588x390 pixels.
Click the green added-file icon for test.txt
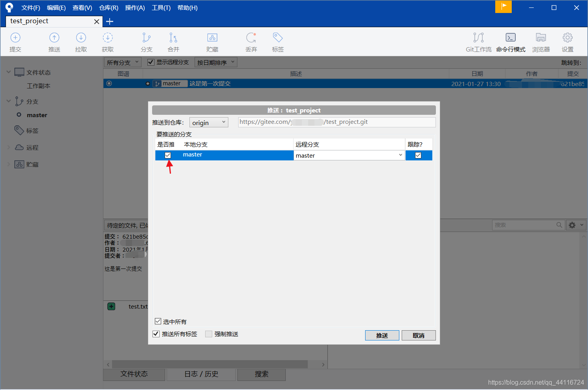pyautogui.click(x=111, y=306)
